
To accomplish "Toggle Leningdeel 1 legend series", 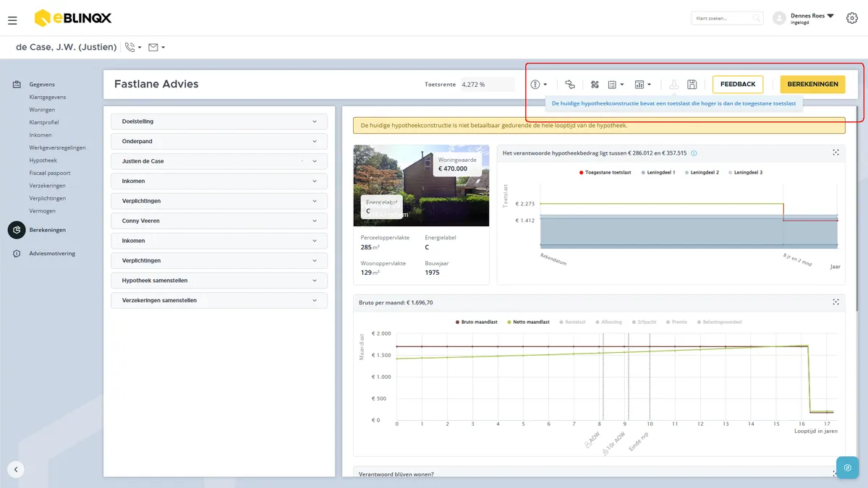I will (x=658, y=173).
